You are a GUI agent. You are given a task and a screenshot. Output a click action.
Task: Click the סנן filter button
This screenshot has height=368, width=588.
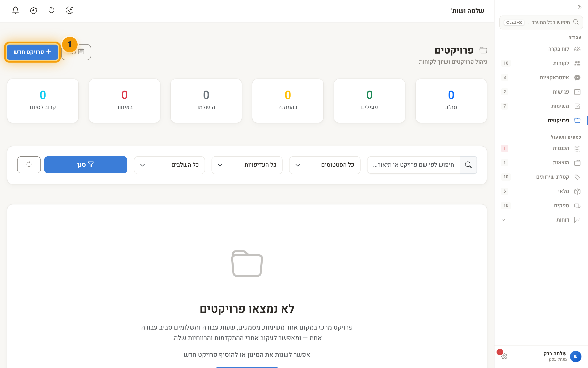[x=86, y=165]
